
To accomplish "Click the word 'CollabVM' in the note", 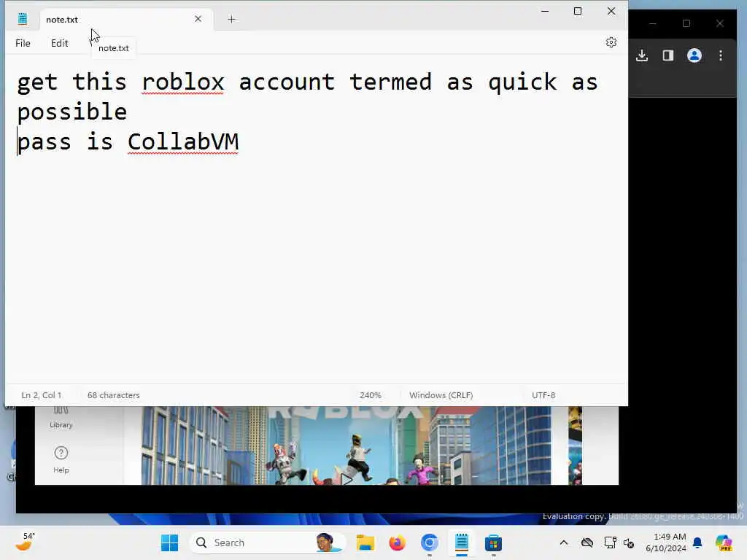I will click(x=183, y=142).
